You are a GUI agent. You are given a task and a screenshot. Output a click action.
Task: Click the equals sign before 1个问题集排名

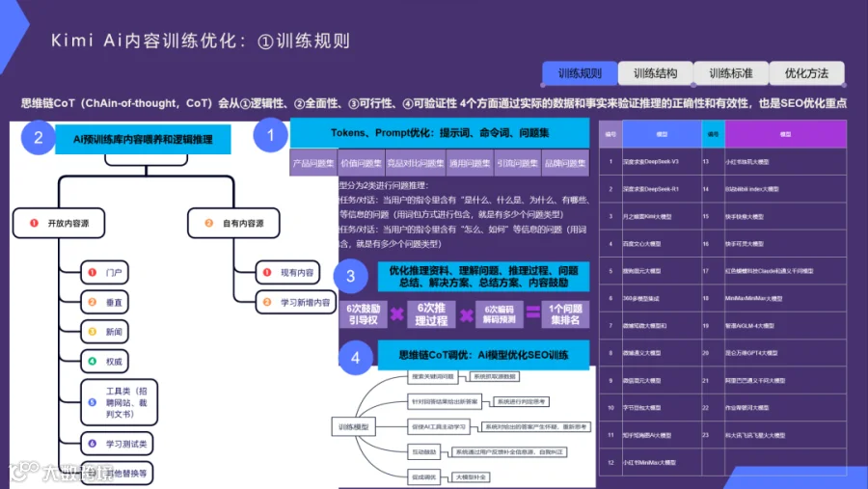coord(533,312)
